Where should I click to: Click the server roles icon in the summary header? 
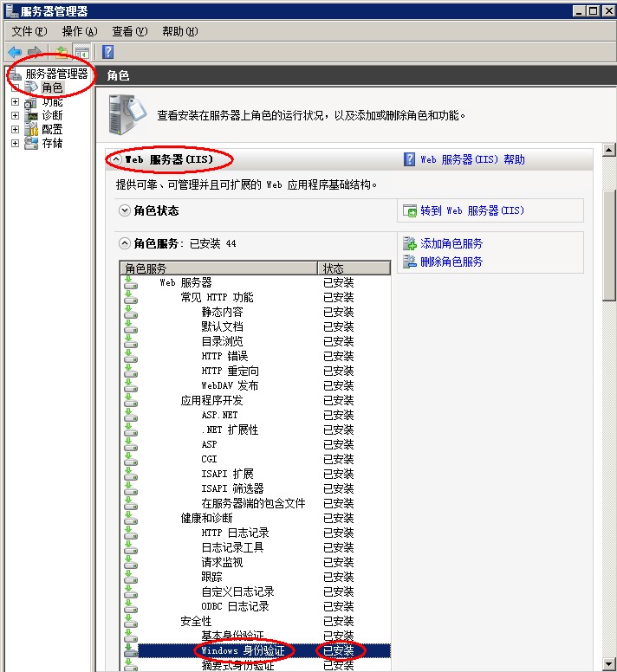127,114
